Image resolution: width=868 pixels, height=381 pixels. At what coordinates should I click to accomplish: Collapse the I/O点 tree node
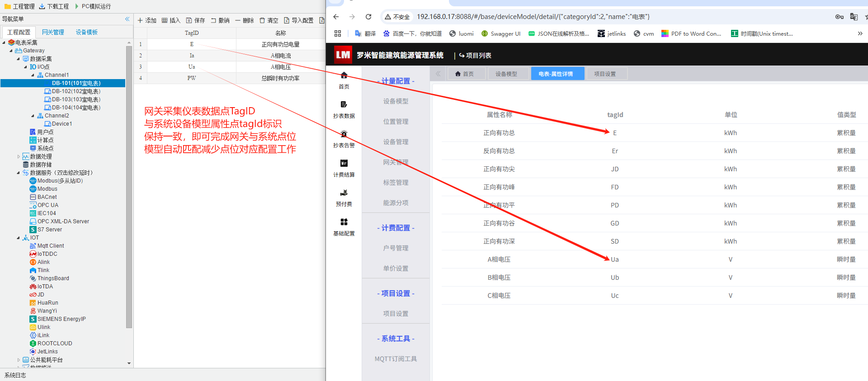26,67
